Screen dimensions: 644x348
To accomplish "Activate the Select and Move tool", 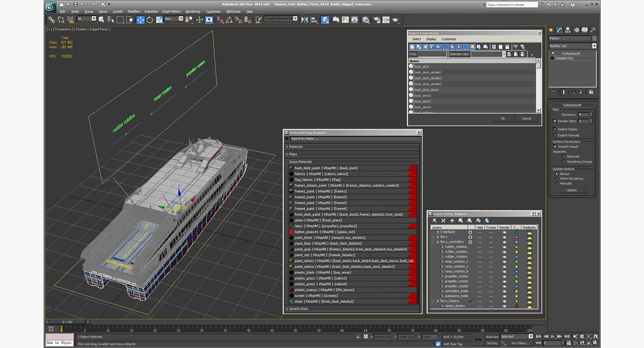I will click(x=140, y=20).
